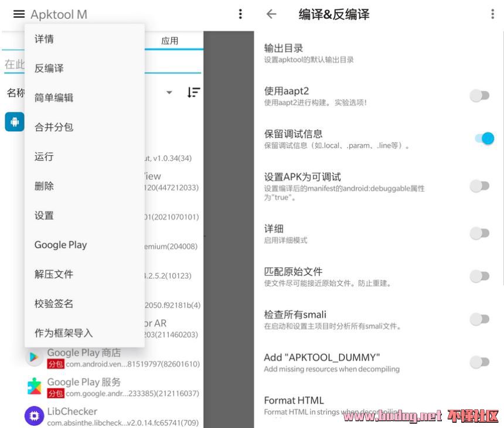Tap 分包 badge on Google Play 服务
Screen dimensions: 504x428
click(x=56, y=393)
